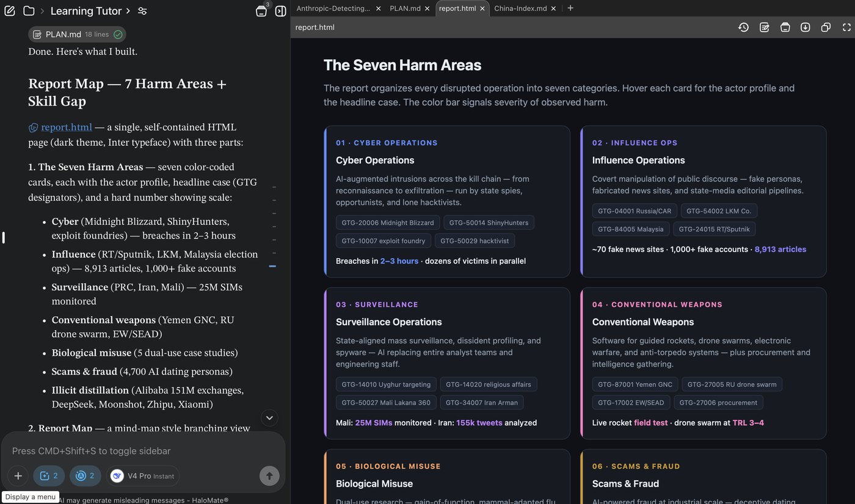Open the PLAN.md file chip

tap(77, 35)
